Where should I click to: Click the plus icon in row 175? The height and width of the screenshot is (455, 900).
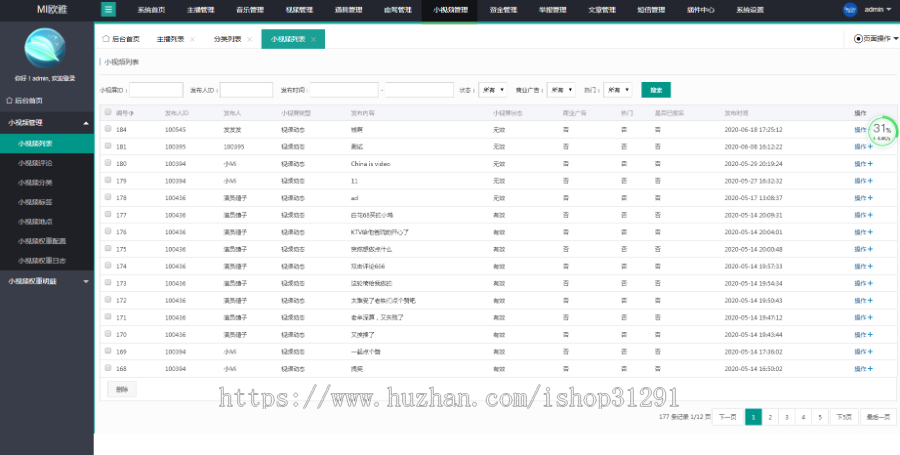(870, 249)
